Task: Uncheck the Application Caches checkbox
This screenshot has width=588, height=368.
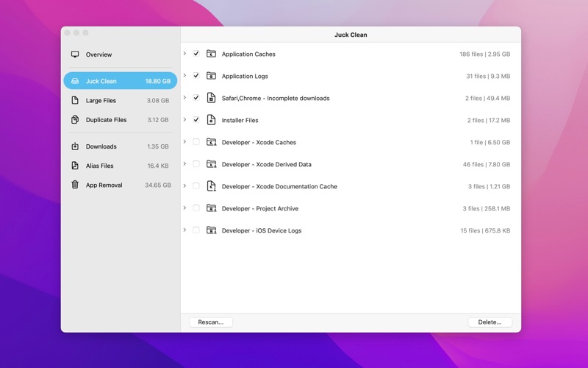Action: 196,54
